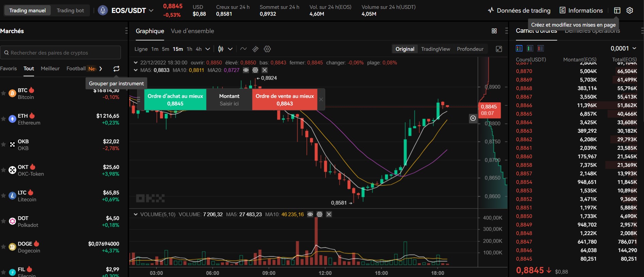
Task: Select the 5m timeframe
Action: pos(166,49)
